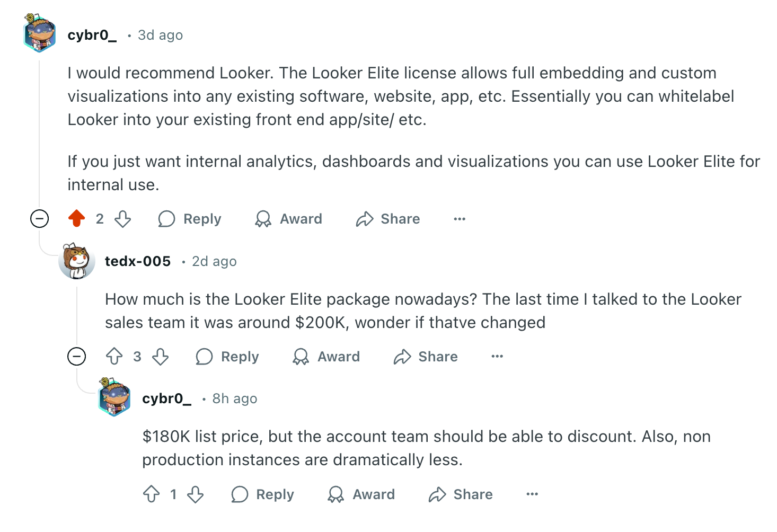
Task: Reply to cybr0_'s Looker recommendation comment
Action: click(190, 219)
